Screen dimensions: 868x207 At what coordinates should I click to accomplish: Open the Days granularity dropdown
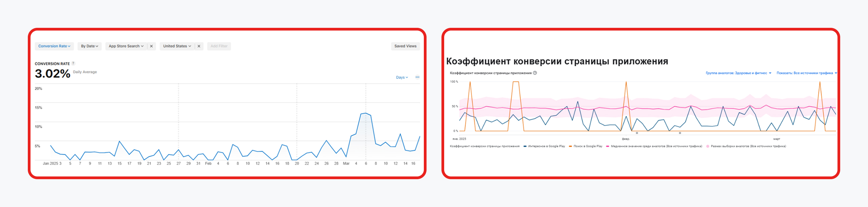click(x=402, y=77)
